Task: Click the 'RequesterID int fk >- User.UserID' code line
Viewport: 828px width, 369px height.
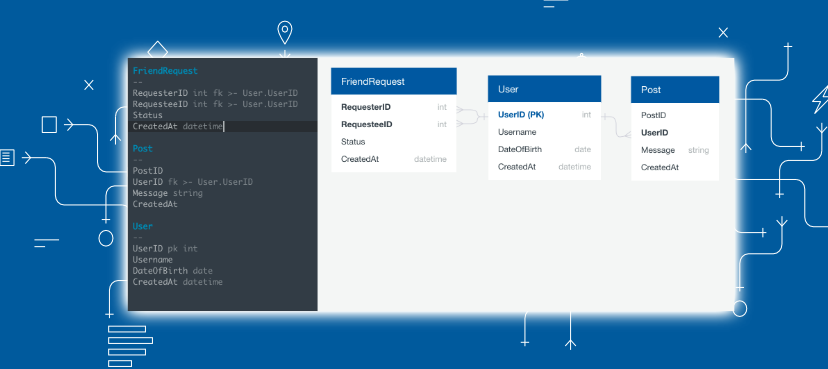Action: pyautogui.click(x=215, y=93)
